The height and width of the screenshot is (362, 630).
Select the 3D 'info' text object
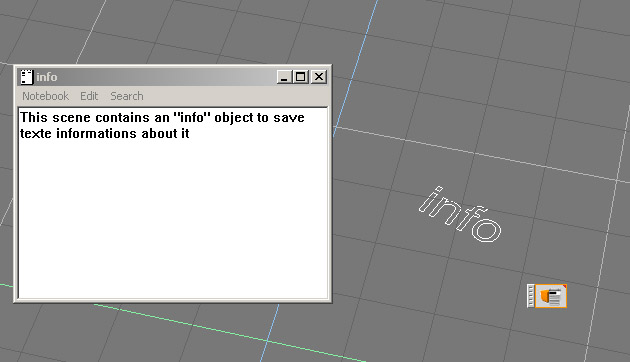pyautogui.click(x=460, y=215)
